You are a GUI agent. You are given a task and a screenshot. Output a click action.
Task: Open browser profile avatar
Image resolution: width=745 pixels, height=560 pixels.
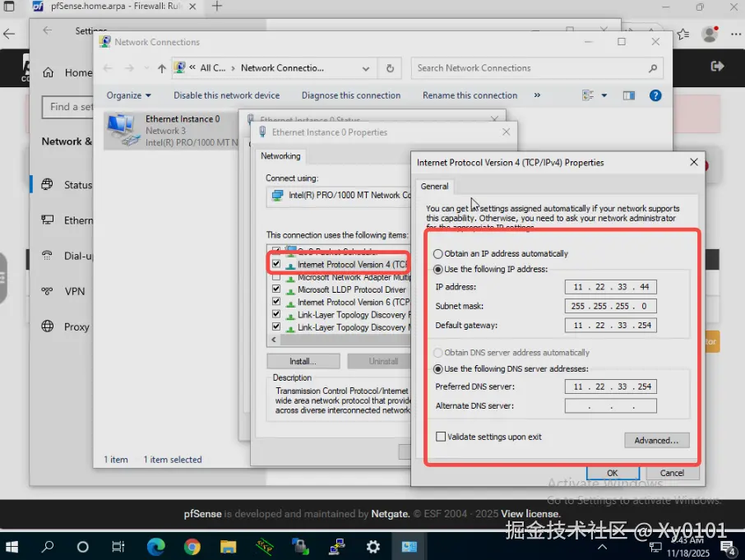pyautogui.click(x=710, y=34)
